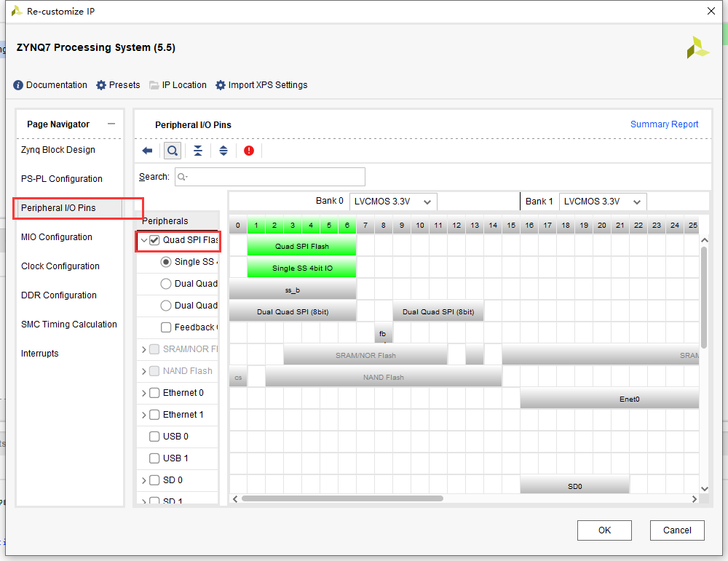Enable USB 1 checkbox

click(154, 458)
